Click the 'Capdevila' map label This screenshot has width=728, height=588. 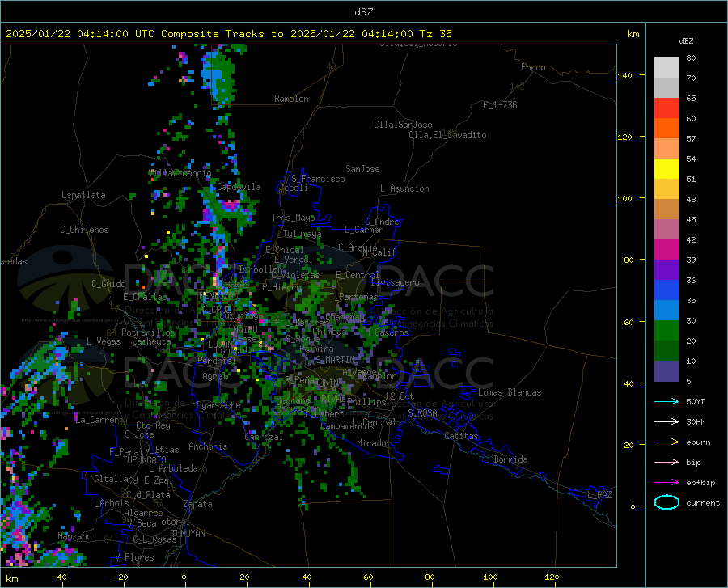click(239, 187)
